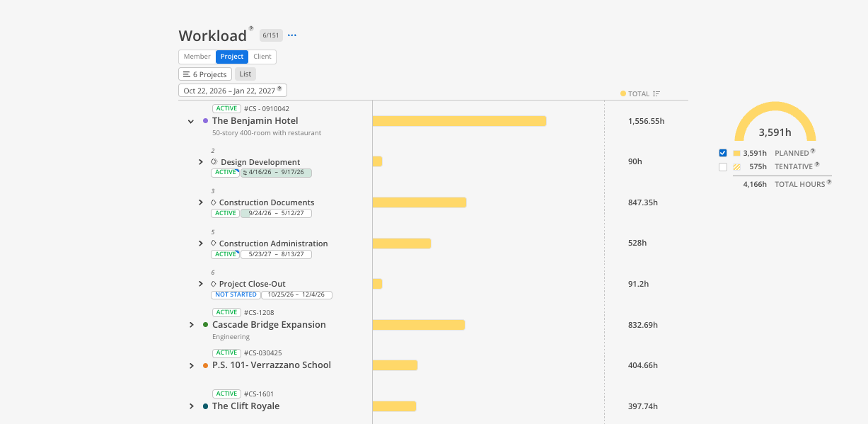This screenshot has height=424, width=868.
Task: Expand the Project Close-Out phase
Action: [201, 284]
